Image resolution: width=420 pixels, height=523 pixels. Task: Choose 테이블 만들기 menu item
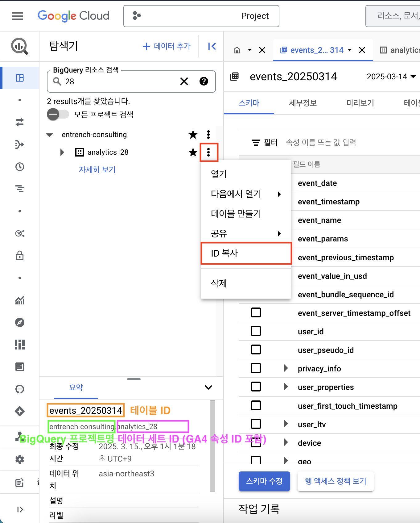[x=246, y=214]
